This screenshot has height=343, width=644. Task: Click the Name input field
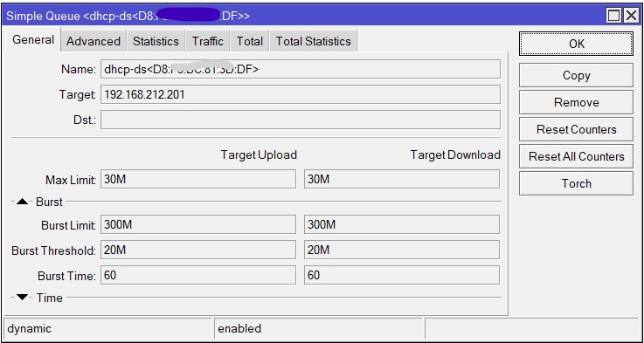(x=301, y=69)
